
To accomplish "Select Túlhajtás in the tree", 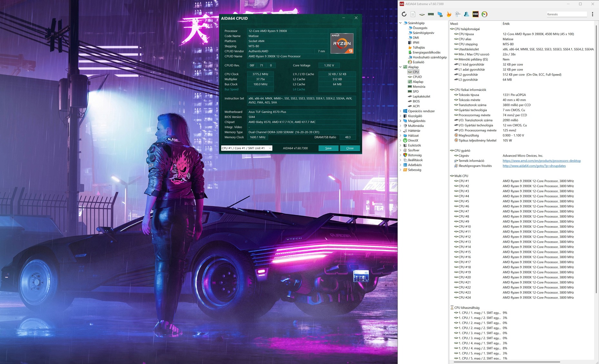I will click(419, 47).
